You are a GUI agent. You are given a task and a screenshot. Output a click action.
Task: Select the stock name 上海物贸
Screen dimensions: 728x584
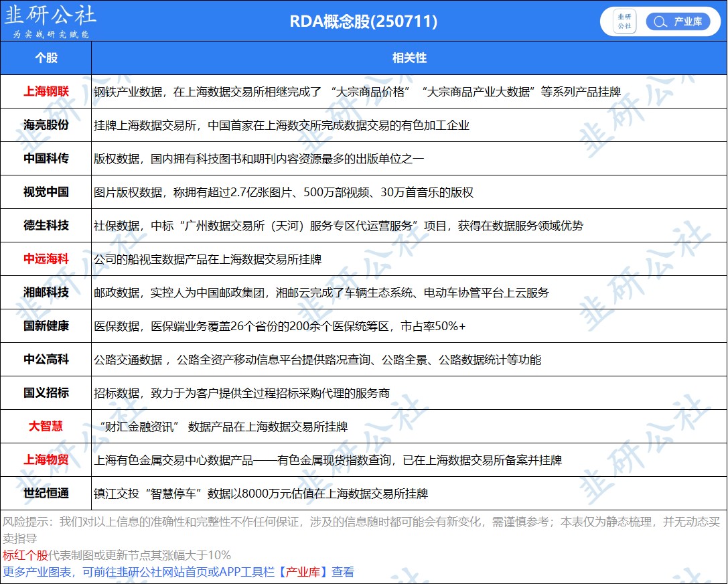pyautogui.click(x=46, y=459)
